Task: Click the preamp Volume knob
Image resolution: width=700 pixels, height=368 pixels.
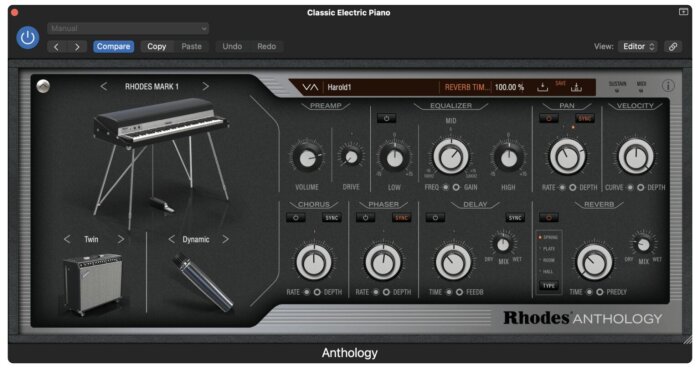Action: coord(307,158)
